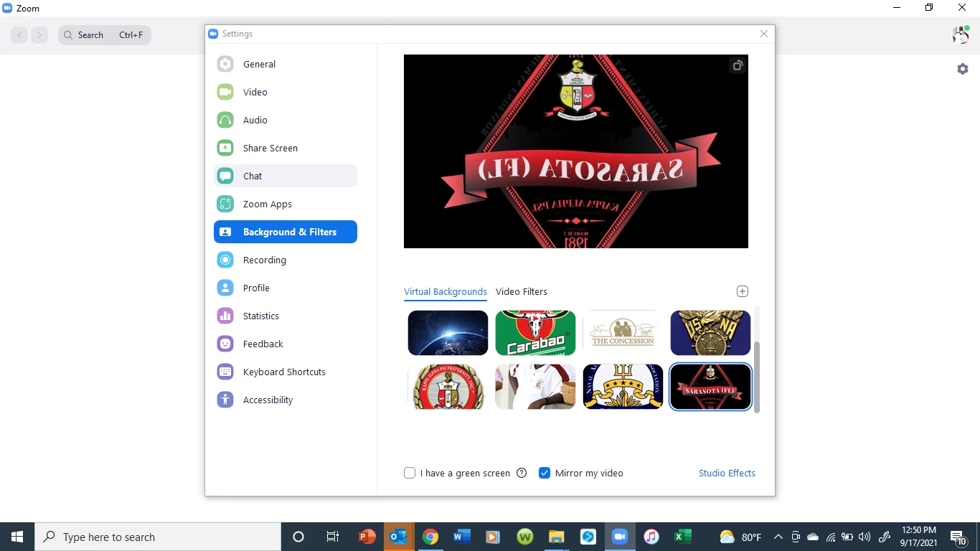
Task: Select the USNA crest background
Action: coord(710,333)
